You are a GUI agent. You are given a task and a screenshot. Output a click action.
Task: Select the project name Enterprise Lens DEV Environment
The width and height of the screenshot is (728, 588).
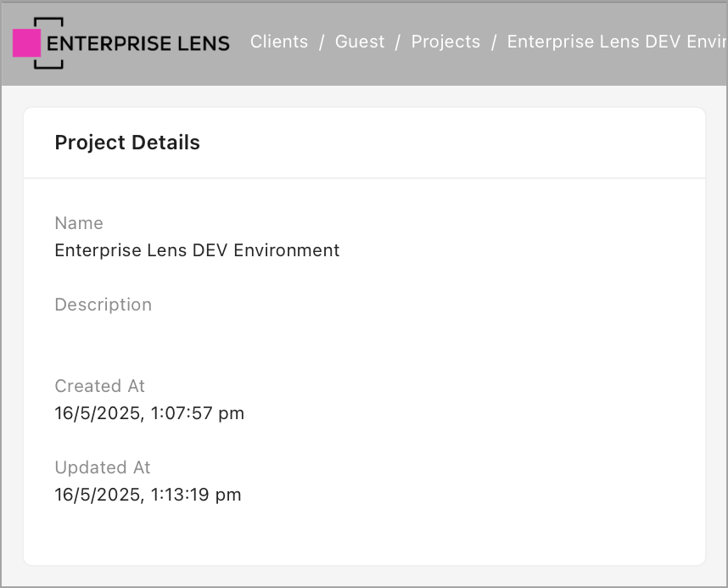coord(197,250)
